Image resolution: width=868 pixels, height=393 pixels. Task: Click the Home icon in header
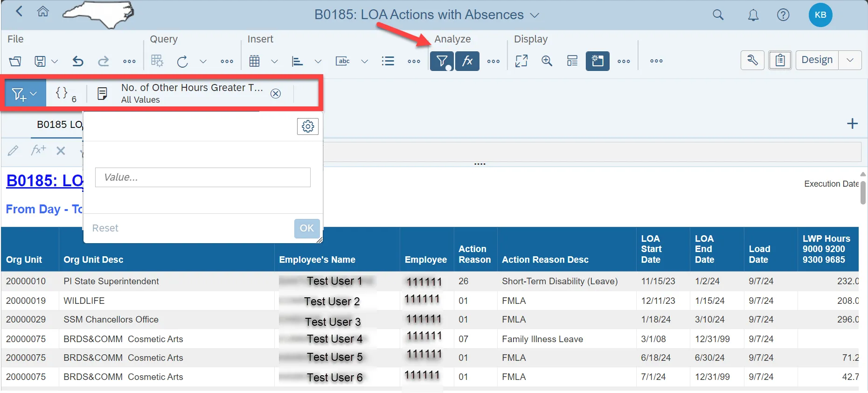(43, 12)
